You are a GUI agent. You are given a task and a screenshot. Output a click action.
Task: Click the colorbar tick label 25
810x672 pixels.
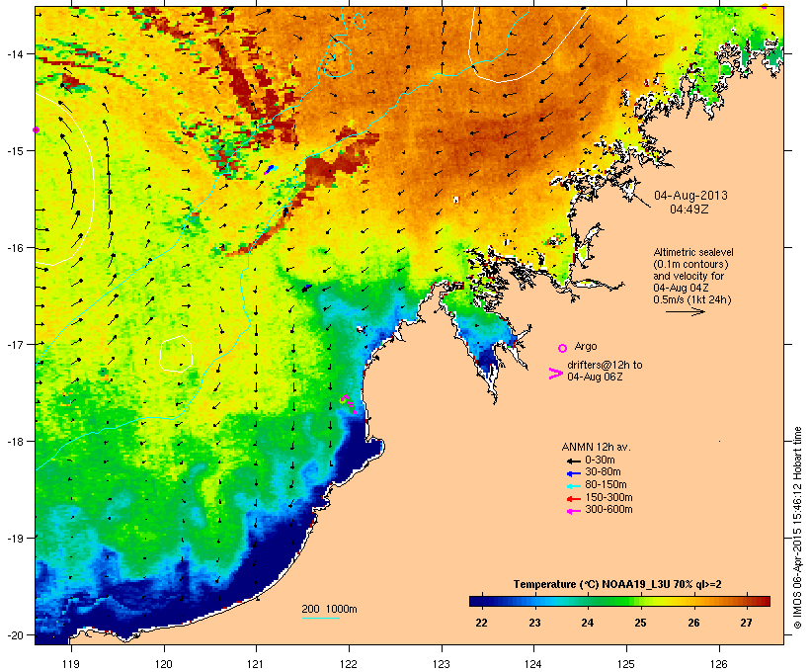(x=640, y=623)
